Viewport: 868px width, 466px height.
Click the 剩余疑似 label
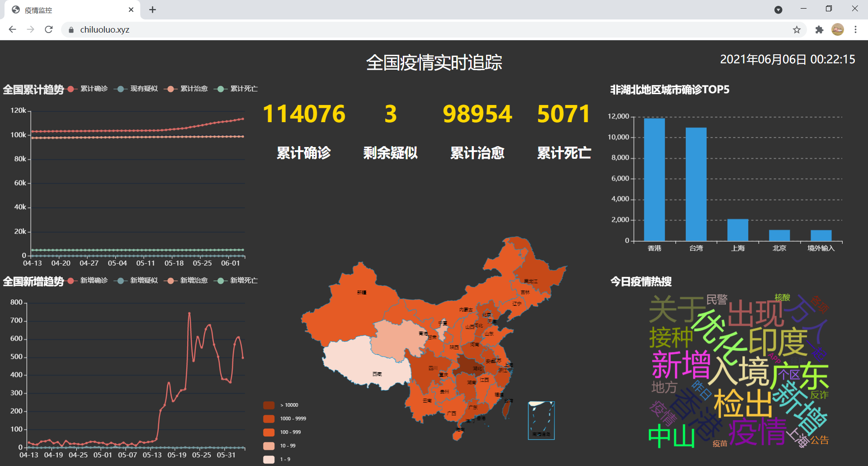(391, 153)
